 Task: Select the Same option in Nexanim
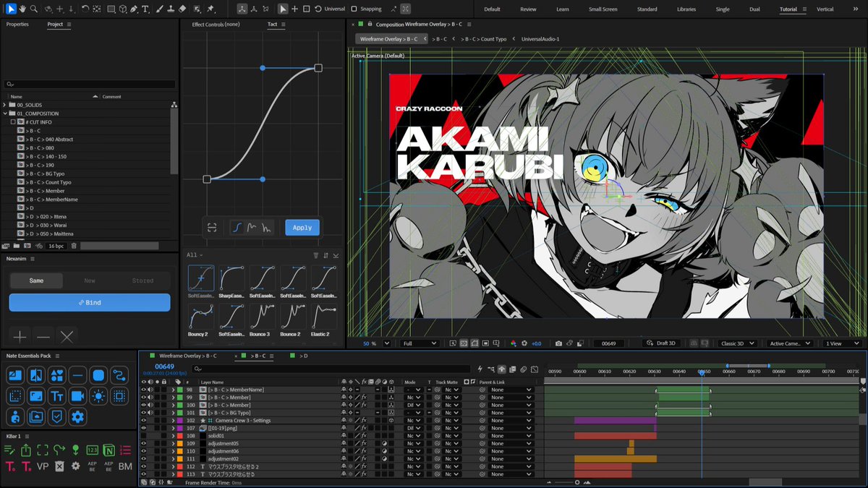[x=36, y=281]
